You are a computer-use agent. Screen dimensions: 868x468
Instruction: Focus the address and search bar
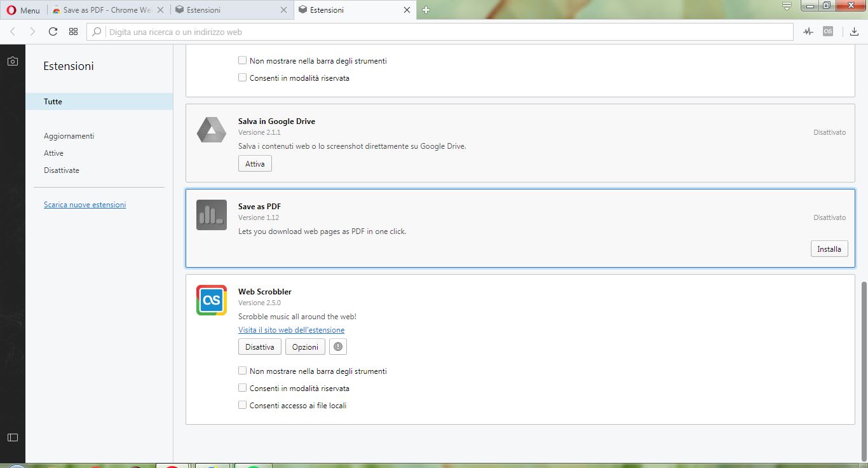[x=440, y=32]
